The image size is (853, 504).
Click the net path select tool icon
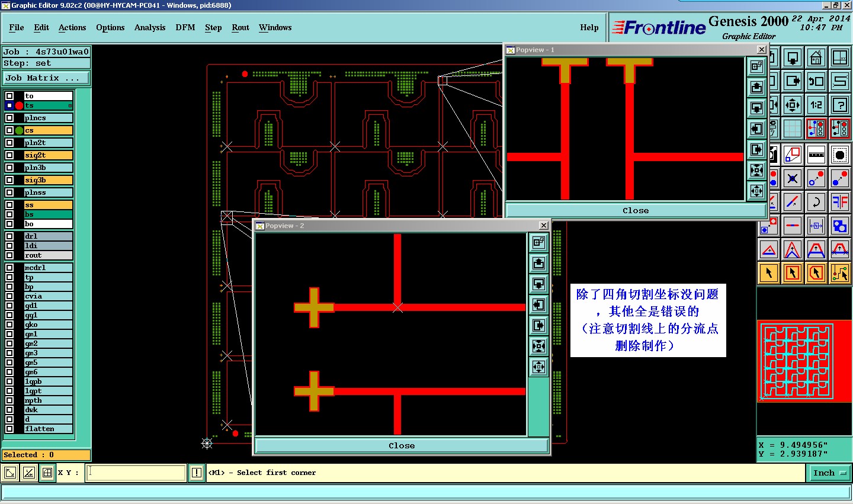(x=840, y=273)
